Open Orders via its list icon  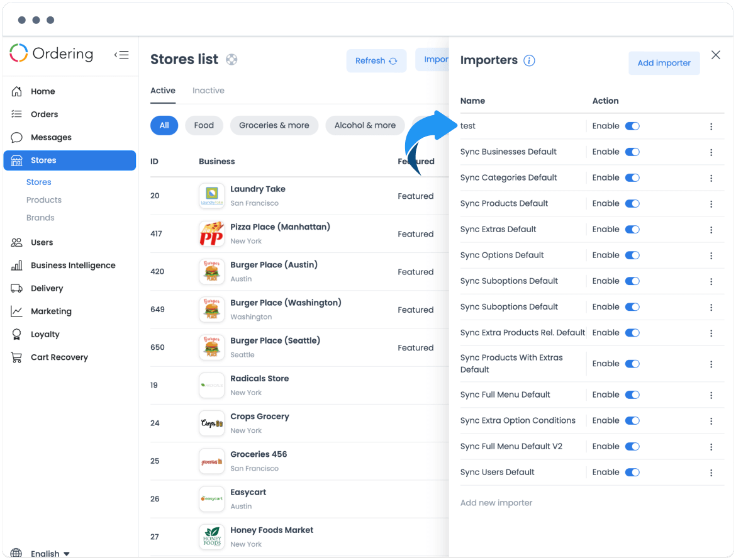tap(16, 114)
